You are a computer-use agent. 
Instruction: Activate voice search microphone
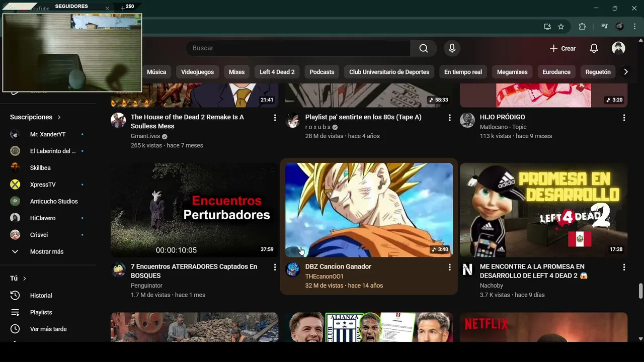point(452,48)
